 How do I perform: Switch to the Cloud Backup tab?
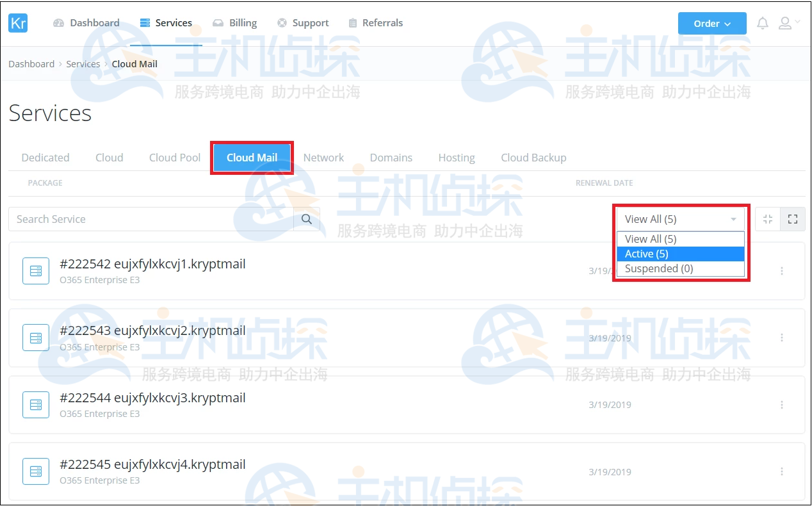[x=533, y=158]
